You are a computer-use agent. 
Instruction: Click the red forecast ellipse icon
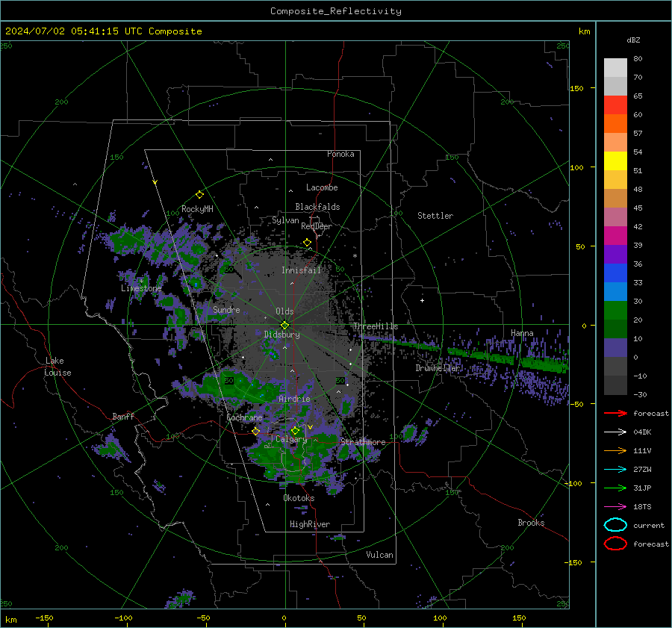[x=615, y=544]
